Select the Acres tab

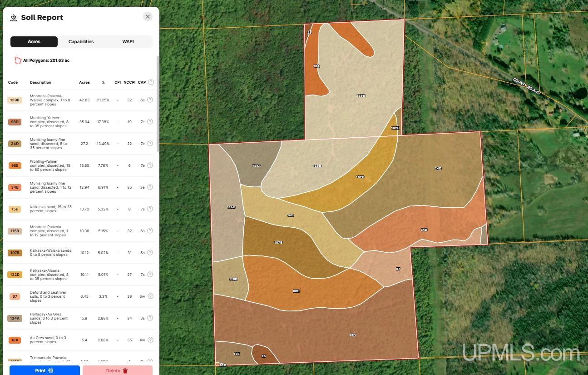34,42
